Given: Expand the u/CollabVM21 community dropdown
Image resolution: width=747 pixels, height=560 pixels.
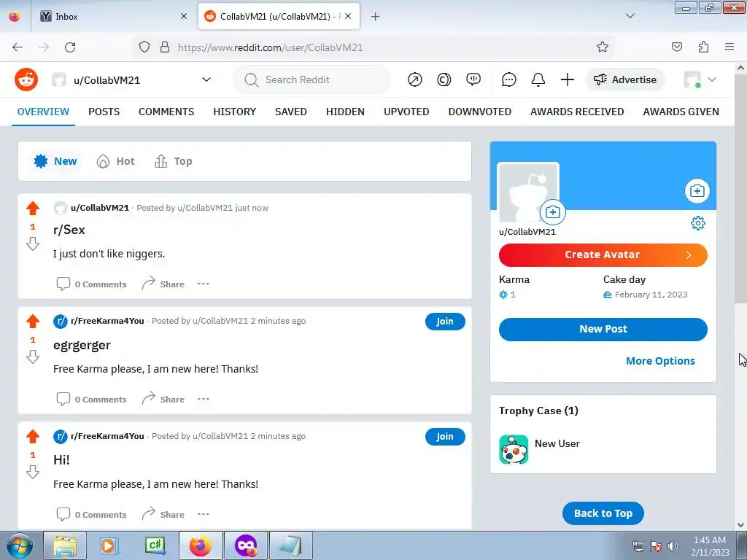Looking at the screenshot, I should click(x=206, y=79).
